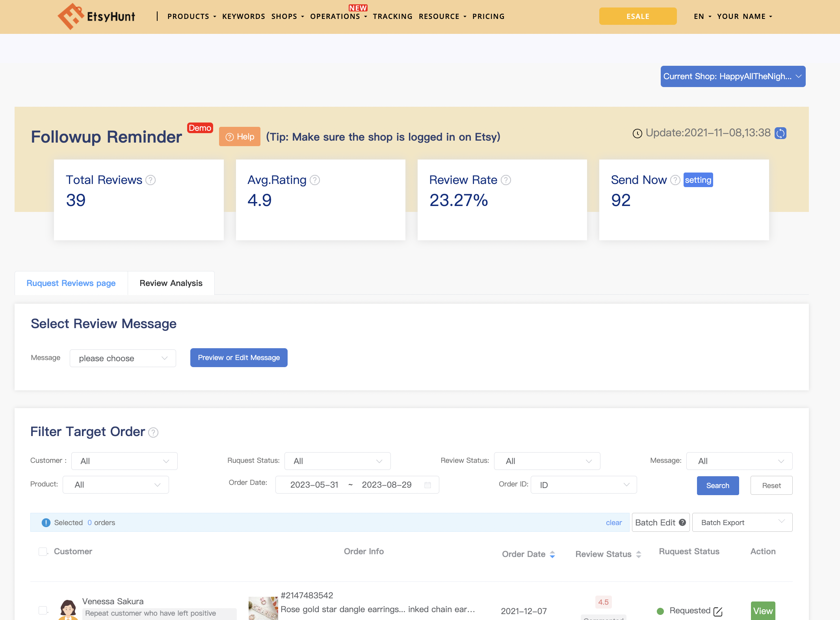The height and width of the screenshot is (620, 840).
Task: Click the clear selection link
Action: pos(613,523)
